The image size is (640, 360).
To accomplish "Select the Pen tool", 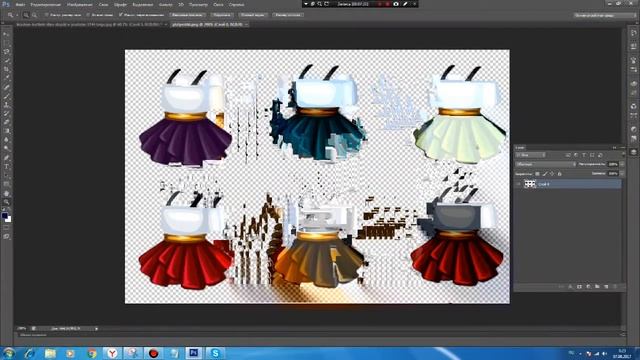I will pos(7,158).
